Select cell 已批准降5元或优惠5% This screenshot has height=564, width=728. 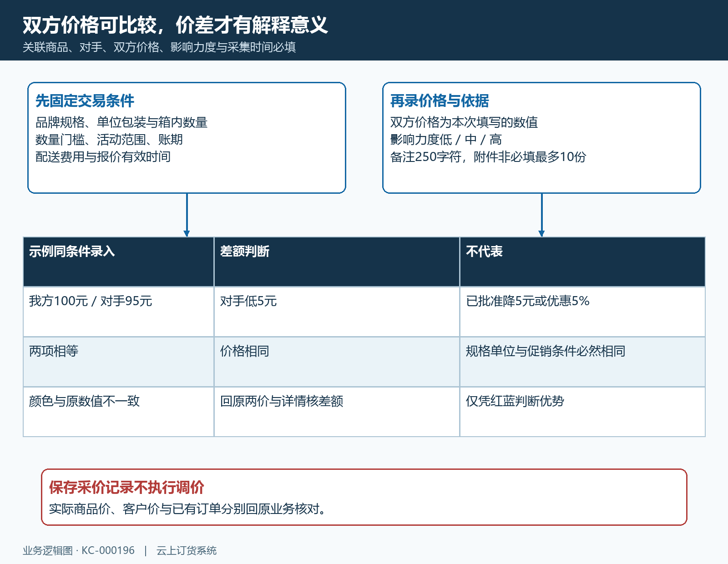pyautogui.click(x=582, y=312)
